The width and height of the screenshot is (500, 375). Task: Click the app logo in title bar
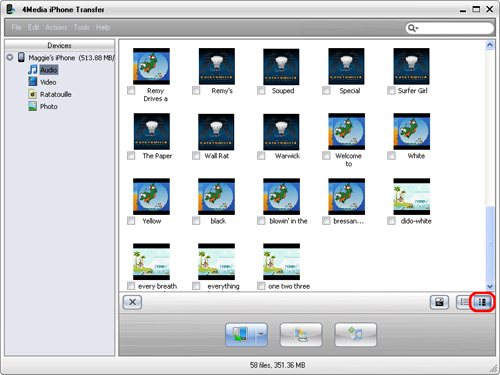(11, 9)
